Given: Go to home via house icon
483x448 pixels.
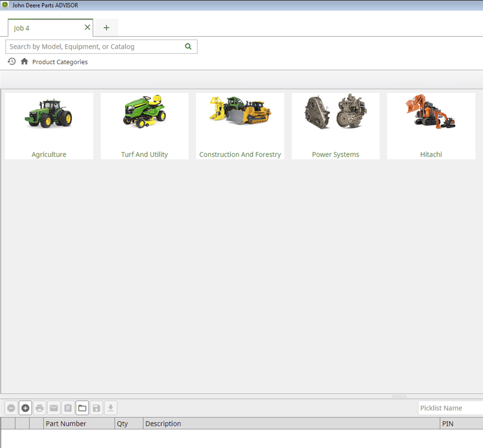Looking at the screenshot, I should click(x=24, y=62).
